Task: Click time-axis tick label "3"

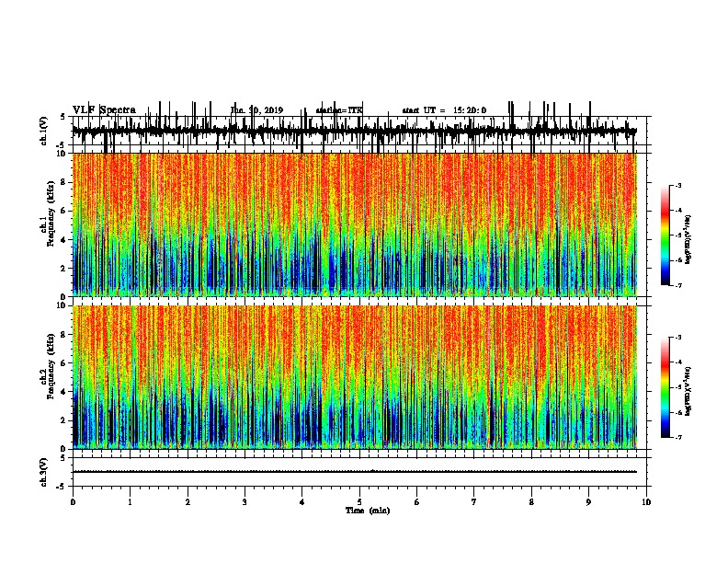Action: (245, 502)
